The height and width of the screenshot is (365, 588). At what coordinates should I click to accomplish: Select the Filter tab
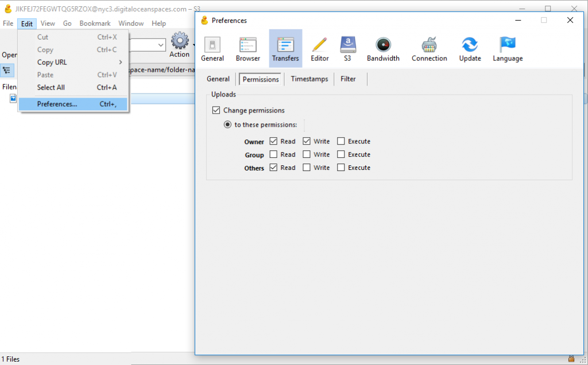click(x=348, y=79)
